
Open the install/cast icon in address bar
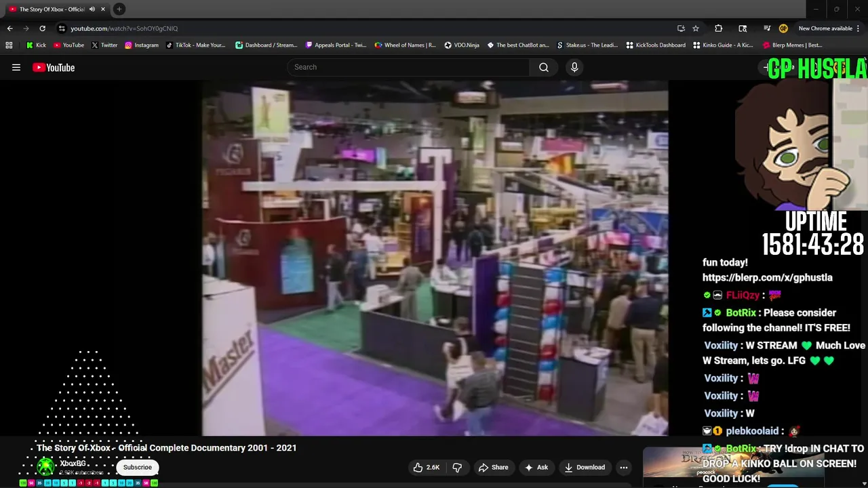(x=681, y=28)
